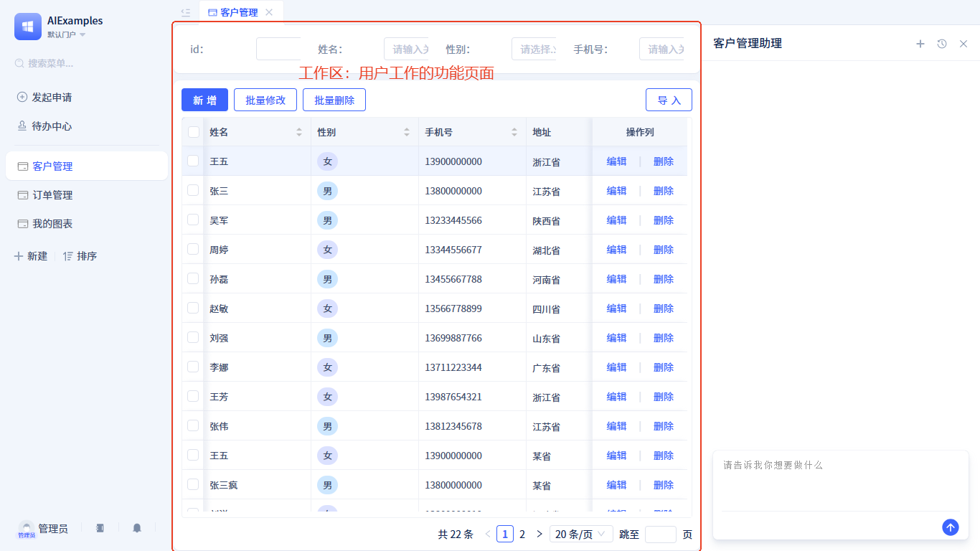Go to the next page arrow

(x=540, y=534)
